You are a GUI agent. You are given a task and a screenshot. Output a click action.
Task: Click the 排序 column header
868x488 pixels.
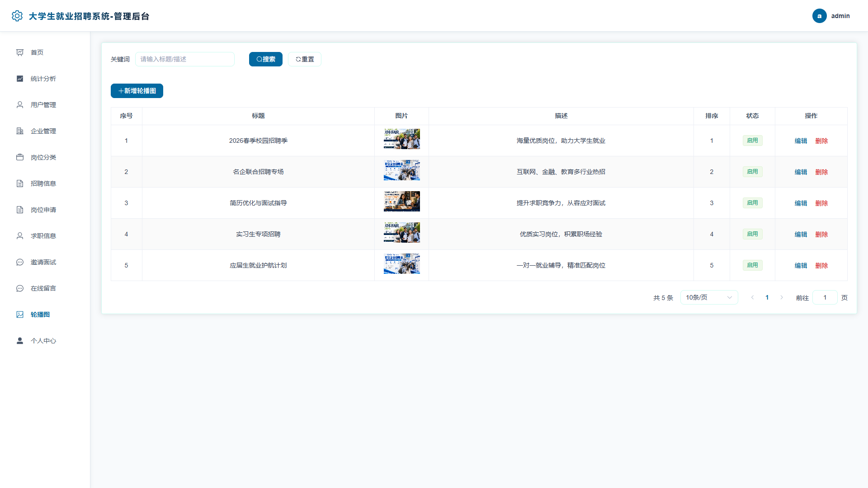coord(712,116)
